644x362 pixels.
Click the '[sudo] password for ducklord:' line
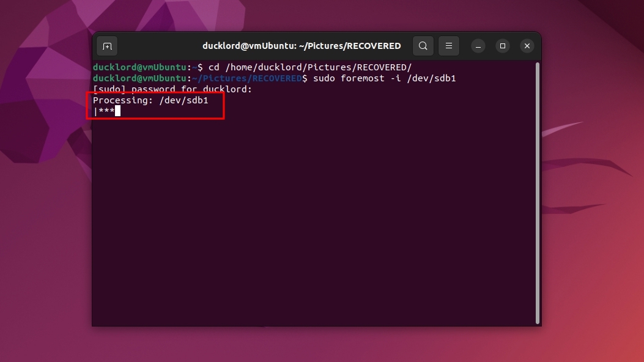pyautogui.click(x=172, y=89)
